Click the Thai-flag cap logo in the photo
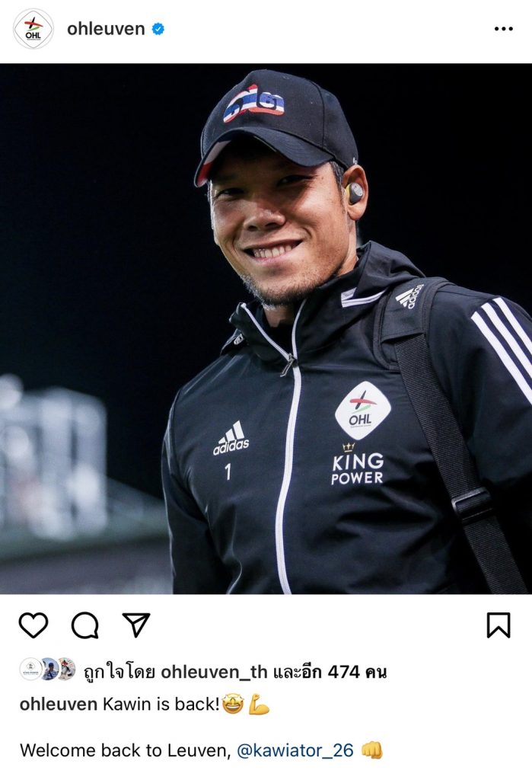Image resolution: width=532 pixels, height=780 pixels. [254, 103]
